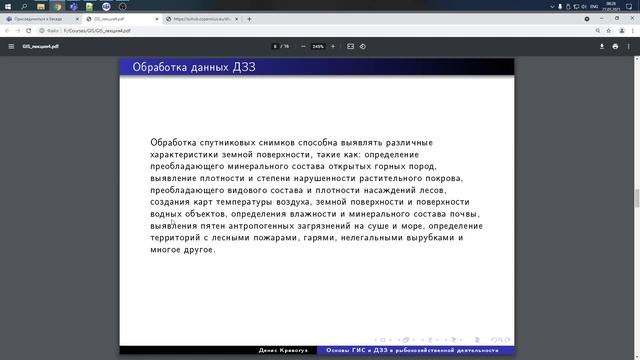The image size is (640, 360).
Task: Reload the current browser page
Action: (x=29, y=31)
